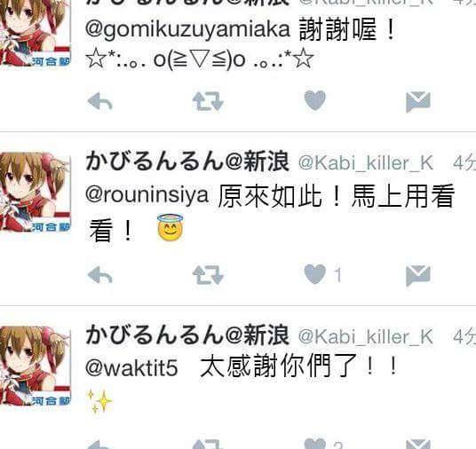Image resolution: width=476 pixels, height=449 pixels.
Task: Open the @waktit5 mention link
Action: tap(131, 368)
